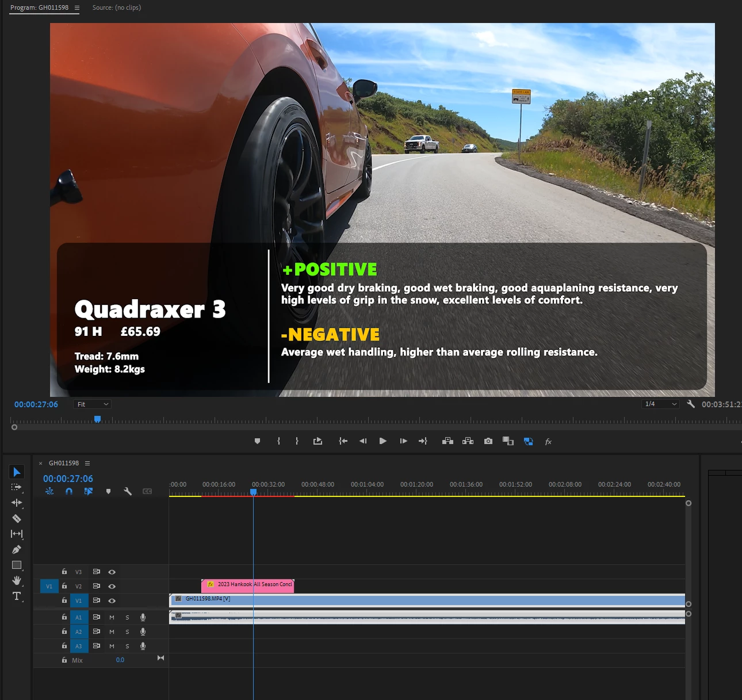Switch to the Hand tool
This screenshot has width=742, height=700.
point(17,580)
